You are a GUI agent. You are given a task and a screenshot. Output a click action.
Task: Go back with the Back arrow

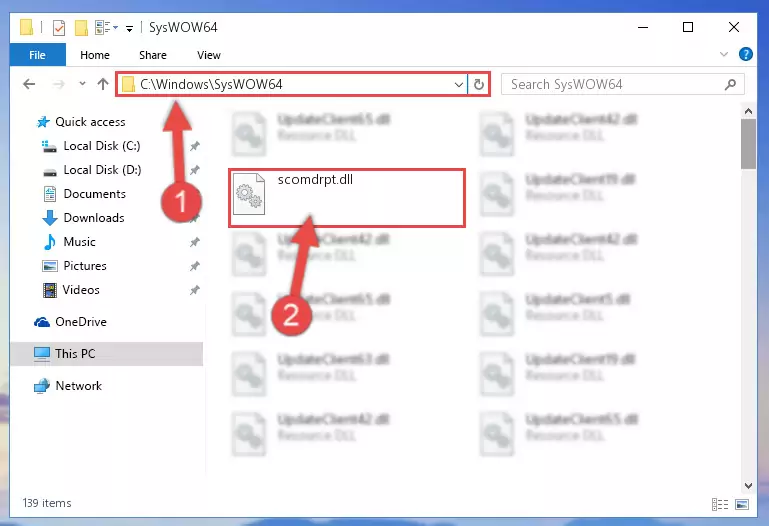point(29,84)
